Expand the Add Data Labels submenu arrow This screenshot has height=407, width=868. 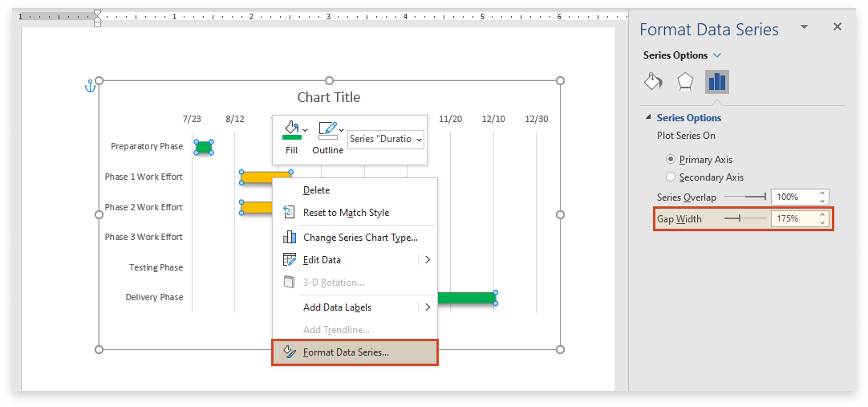coord(428,307)
